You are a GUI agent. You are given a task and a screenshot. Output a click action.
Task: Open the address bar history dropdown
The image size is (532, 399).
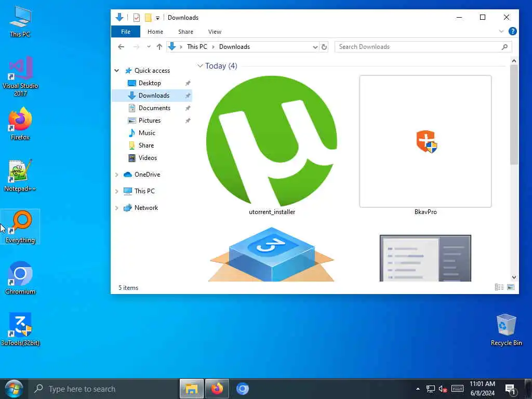tap(315, 47)
